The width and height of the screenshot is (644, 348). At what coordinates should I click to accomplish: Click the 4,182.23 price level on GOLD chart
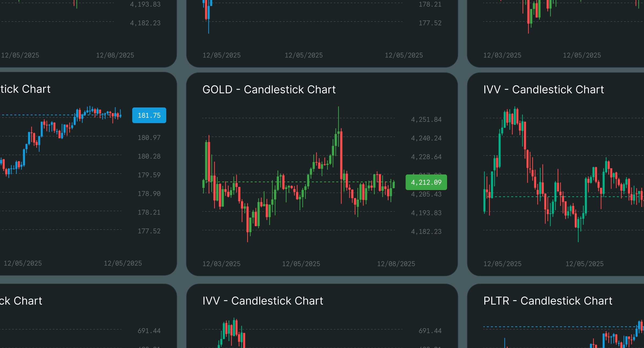[x=426, y=231]
